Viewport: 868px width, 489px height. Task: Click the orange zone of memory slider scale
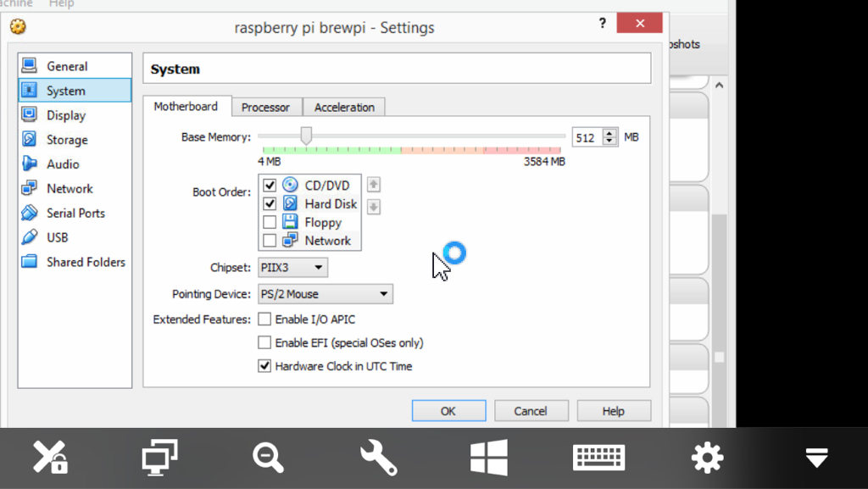coord(442,150)
